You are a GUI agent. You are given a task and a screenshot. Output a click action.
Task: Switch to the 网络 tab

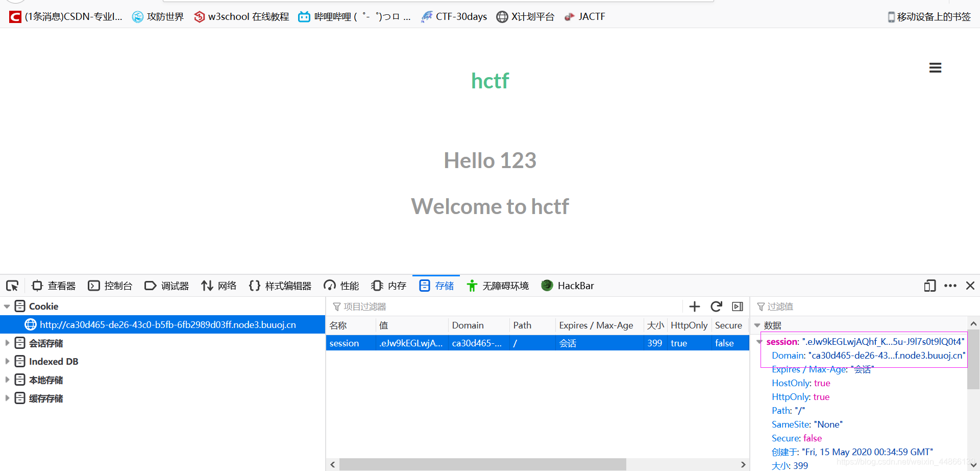click(x=218, y=286)
